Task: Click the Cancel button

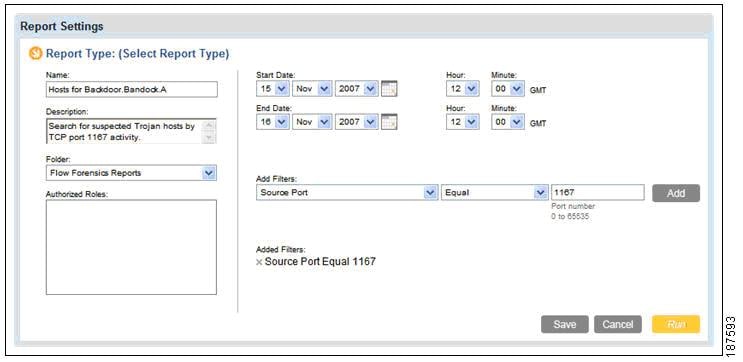Action: 618,324
